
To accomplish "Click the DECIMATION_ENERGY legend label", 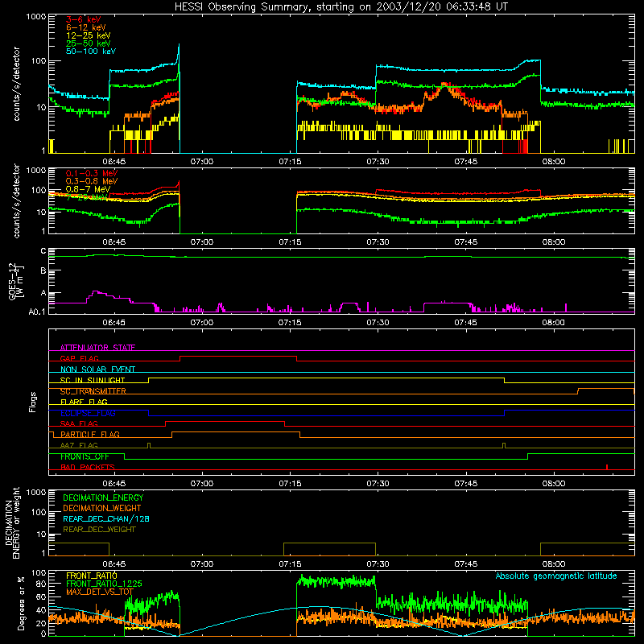I will [x=103, y=497].
